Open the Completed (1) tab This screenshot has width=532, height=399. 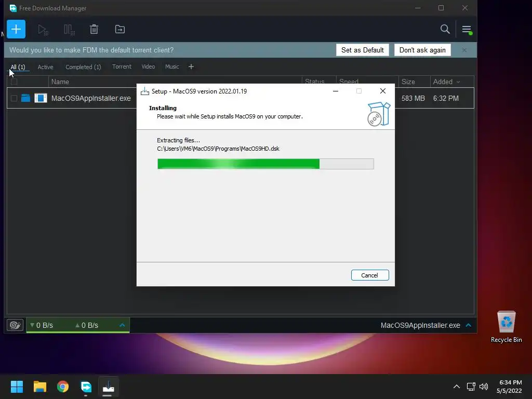83,67
